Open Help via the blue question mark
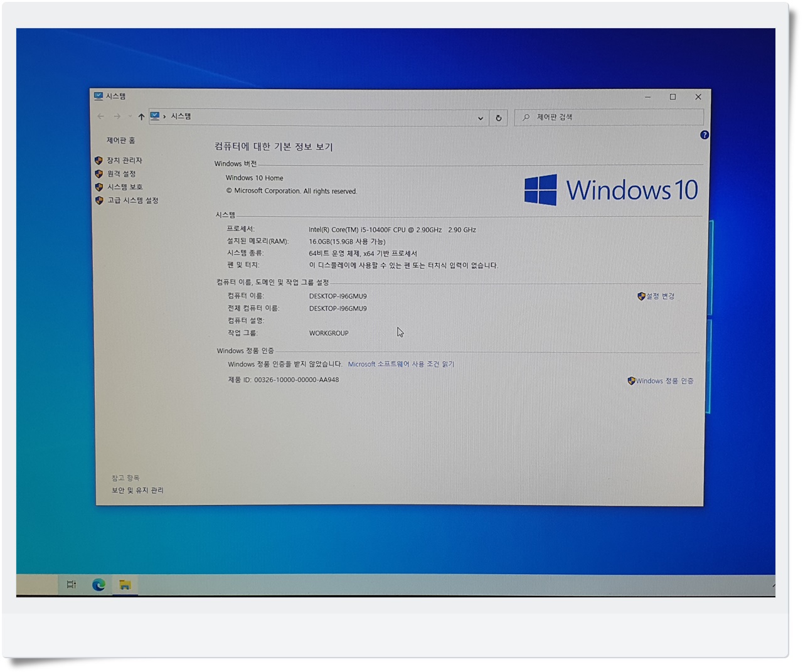Viewport: 803px width, 672px height. coord(705,135)
